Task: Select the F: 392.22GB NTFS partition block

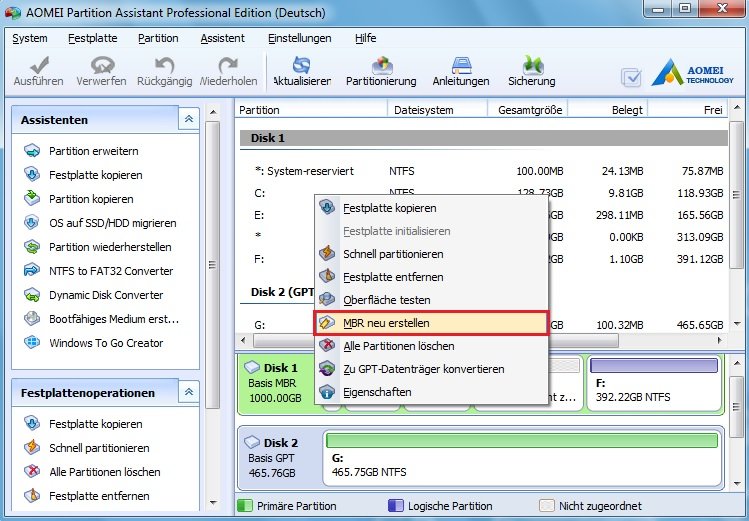Action: pyautogui.click(x=654, y=383)
